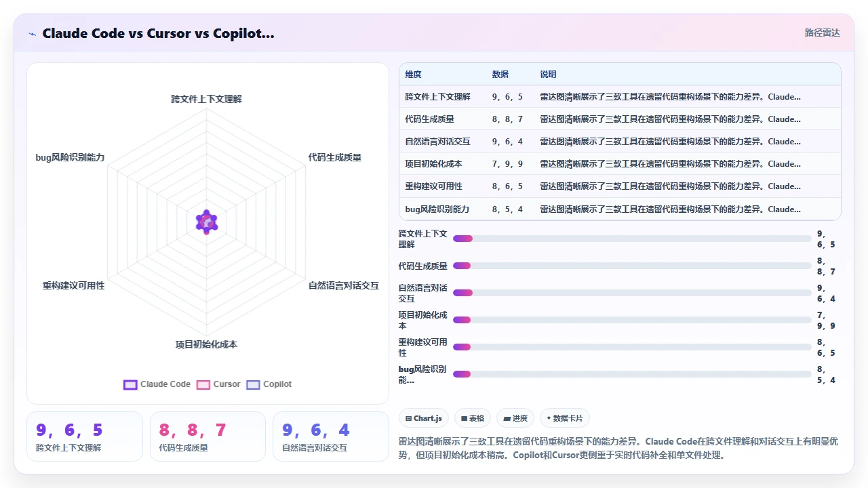The image size is (868, 488).
Task: Click progress bar for 项目初始化成本
Action: (632, 320)
